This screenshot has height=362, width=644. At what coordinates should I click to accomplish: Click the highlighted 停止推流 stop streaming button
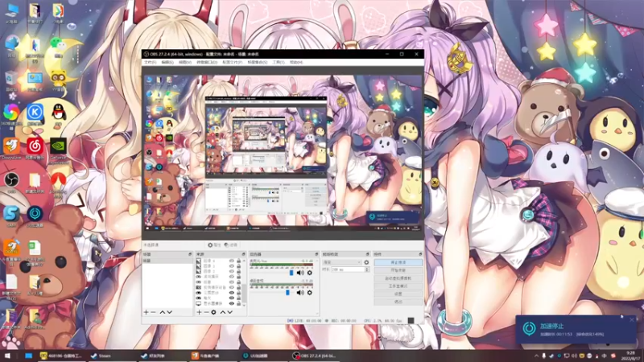coord(398,262)
